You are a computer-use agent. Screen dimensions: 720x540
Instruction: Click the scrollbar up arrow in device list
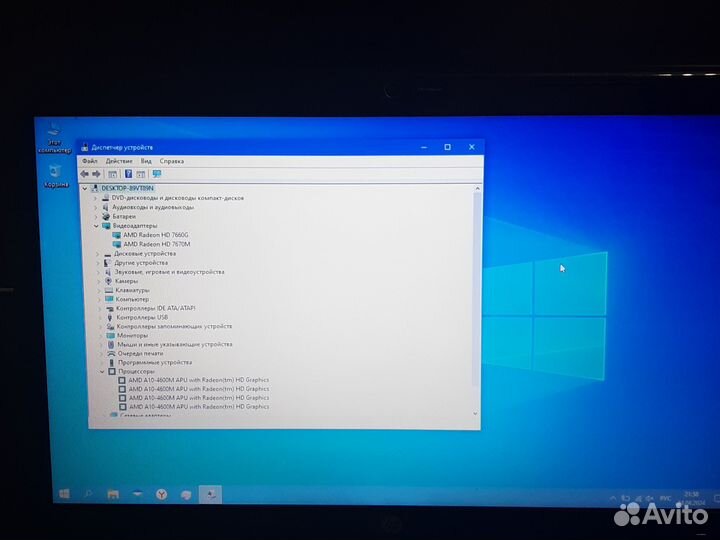tap(477, 189)
